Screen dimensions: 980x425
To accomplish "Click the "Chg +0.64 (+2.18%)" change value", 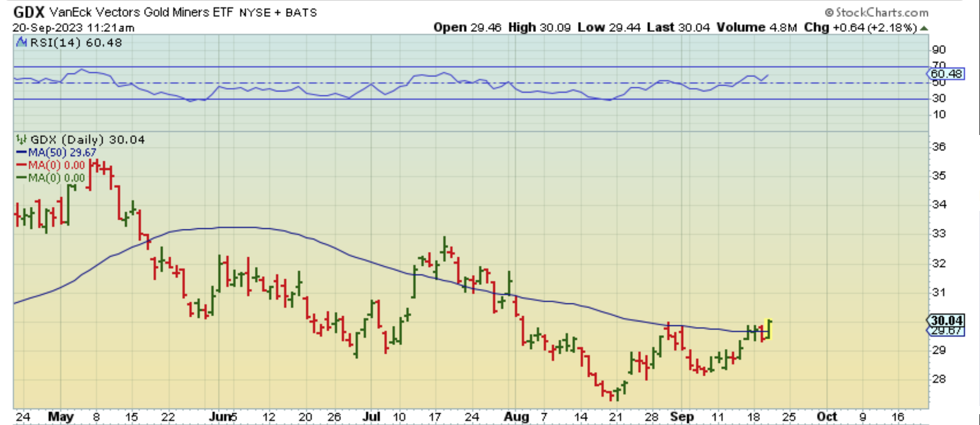I will click(860, 27).
